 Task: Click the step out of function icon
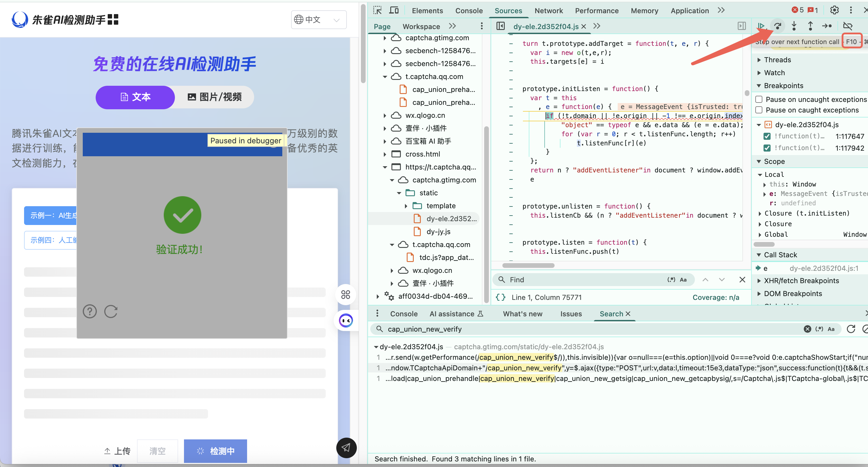(810, 26)
